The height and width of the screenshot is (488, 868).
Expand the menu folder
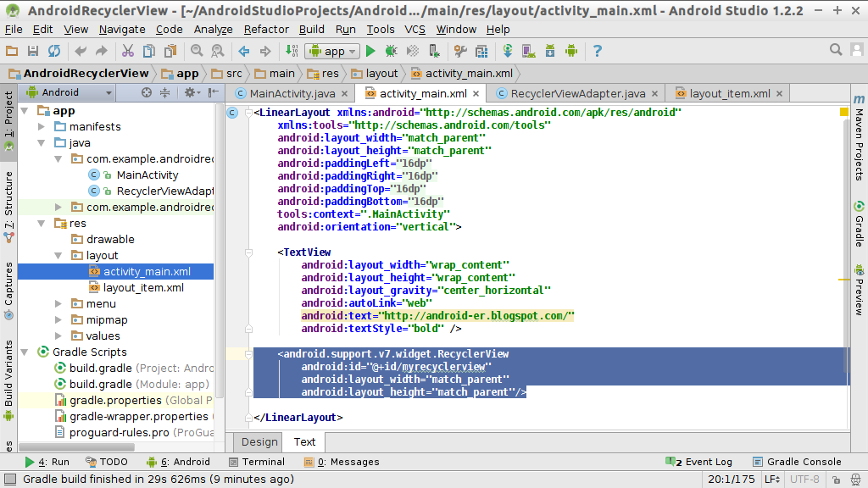point(58,304)
